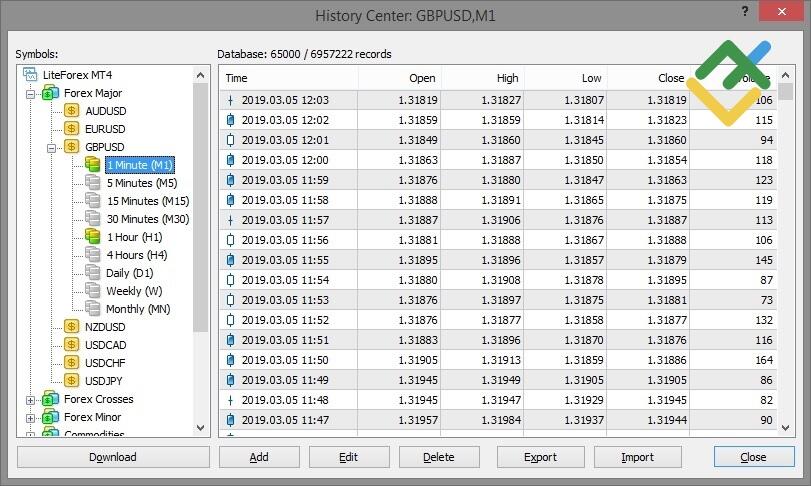
Task: Click the candle icon for 12:03 row
Action: click(x=231, y=100)
